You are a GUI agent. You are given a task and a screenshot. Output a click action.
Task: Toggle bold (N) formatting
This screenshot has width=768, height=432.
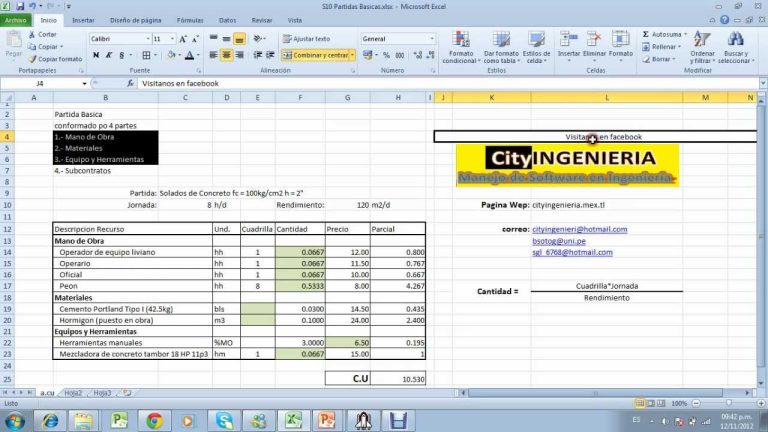(x=94, y=55)
